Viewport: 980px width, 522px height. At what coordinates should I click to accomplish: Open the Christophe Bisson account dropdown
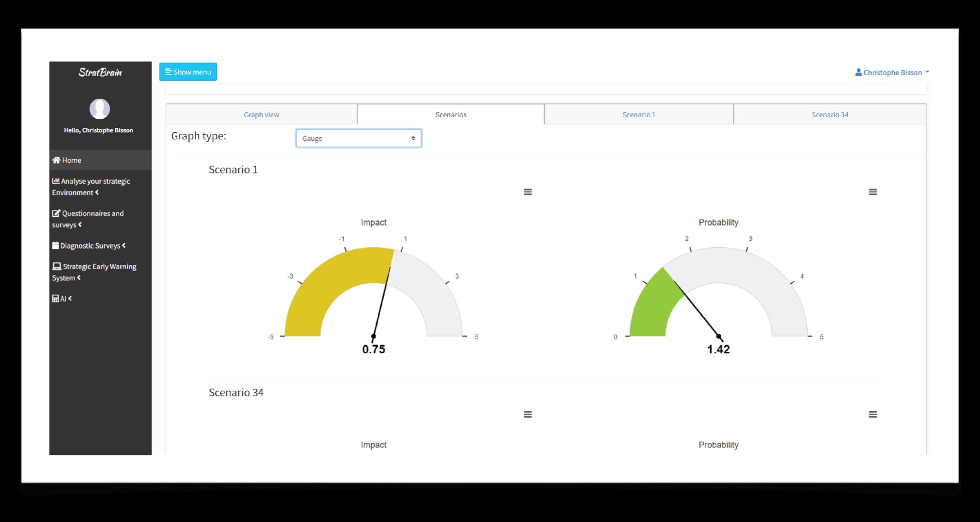point(892,72)
